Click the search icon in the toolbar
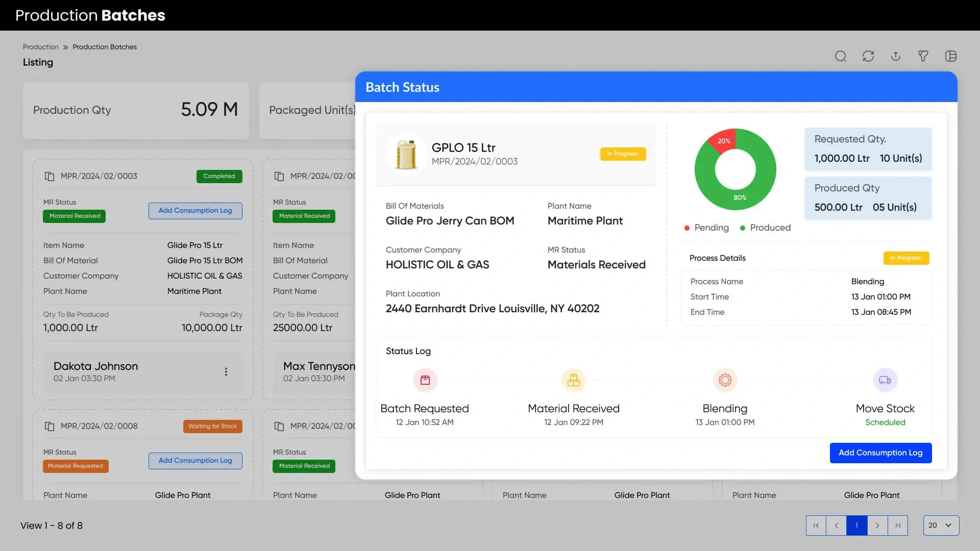The height and width of the screenshot is (551, 980). [841, 56]
